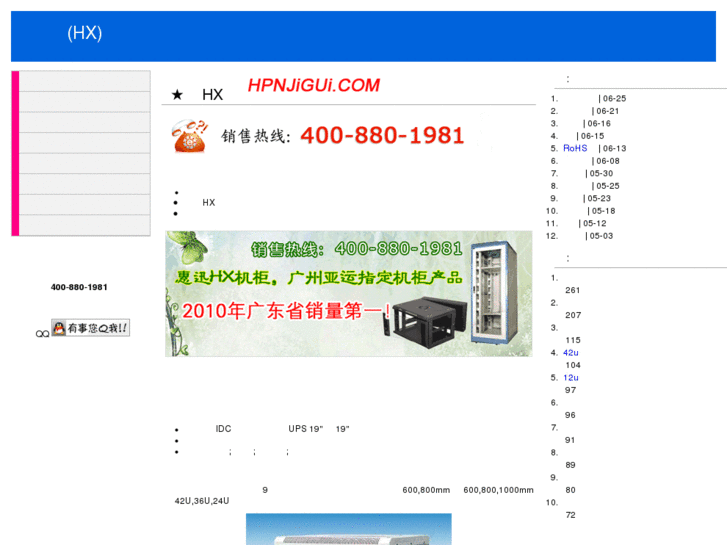The width and height of the screenshot is (727, 545).
Task: Click the green HX cabinet promo banner
Action: (x=349, y=294)
